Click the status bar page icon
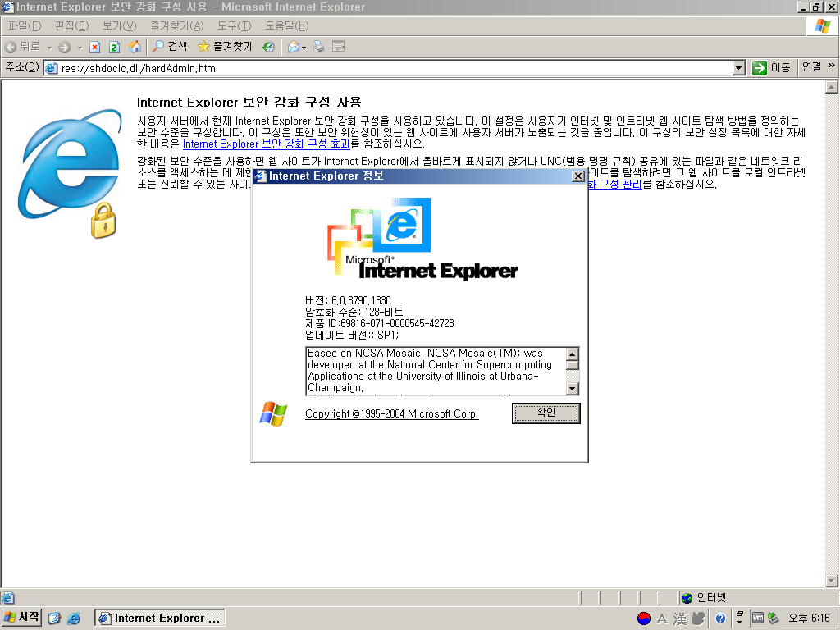 pos(8,598)
